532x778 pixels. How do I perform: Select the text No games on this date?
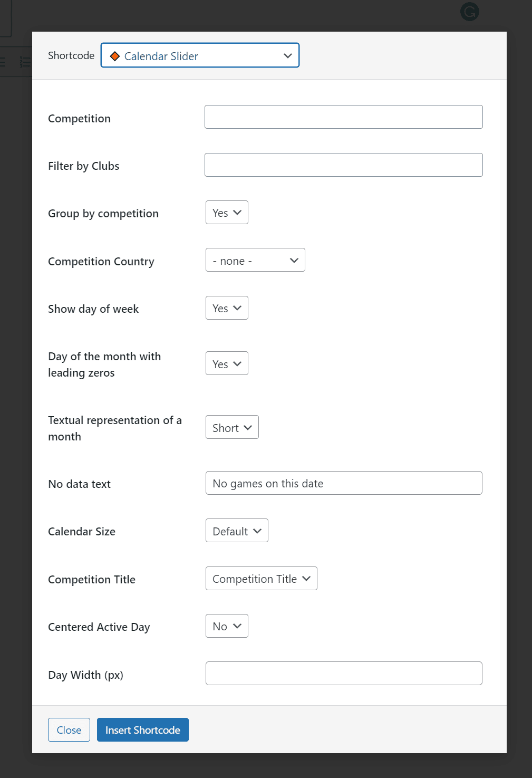(267, 483)
